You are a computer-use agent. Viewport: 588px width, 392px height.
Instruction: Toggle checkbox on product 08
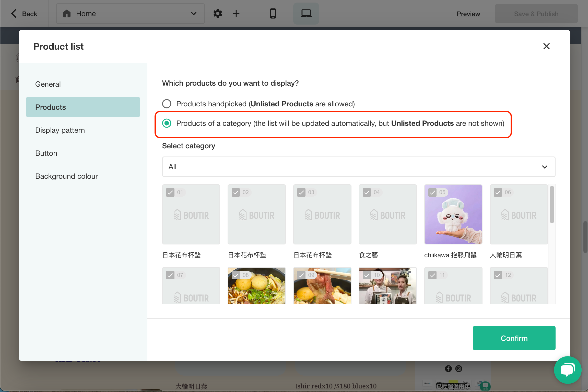pyautogui.click(x=236, y=275)
